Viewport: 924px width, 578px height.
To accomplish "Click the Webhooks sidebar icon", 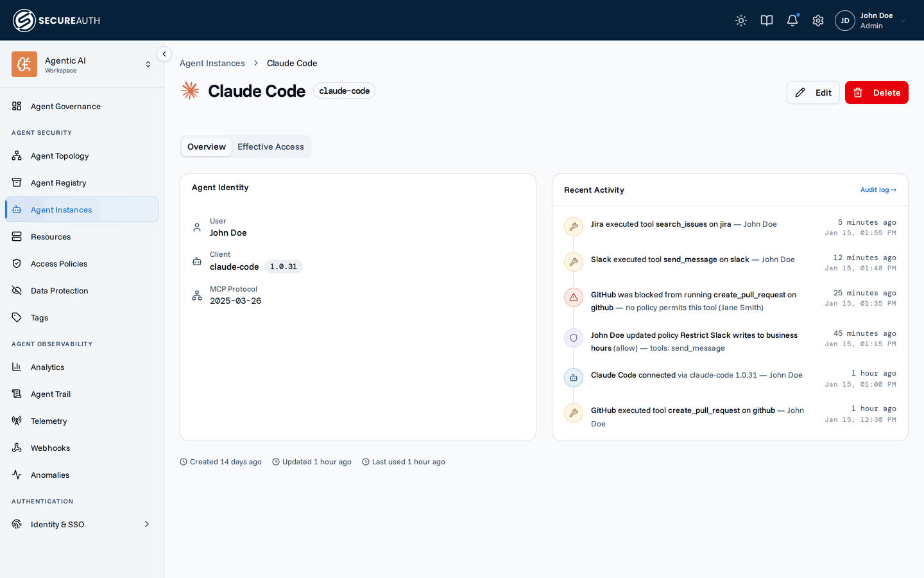I will click(17, 448).
